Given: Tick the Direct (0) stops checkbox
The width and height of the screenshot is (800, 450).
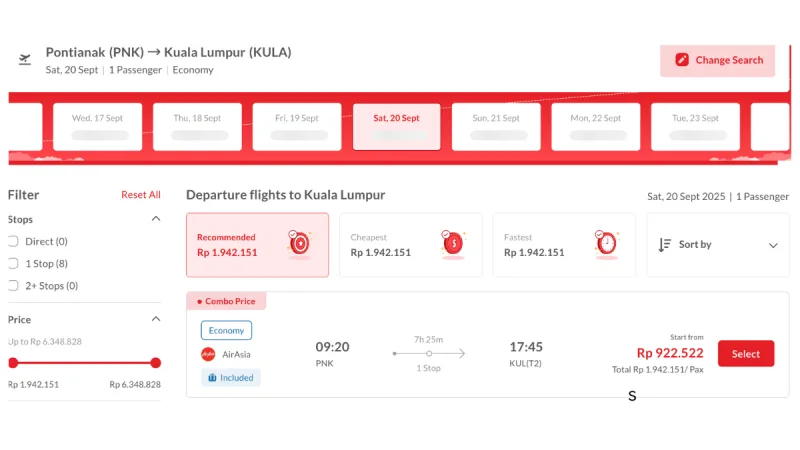Looking at the screenshot, I should click(x=13, y=241).
